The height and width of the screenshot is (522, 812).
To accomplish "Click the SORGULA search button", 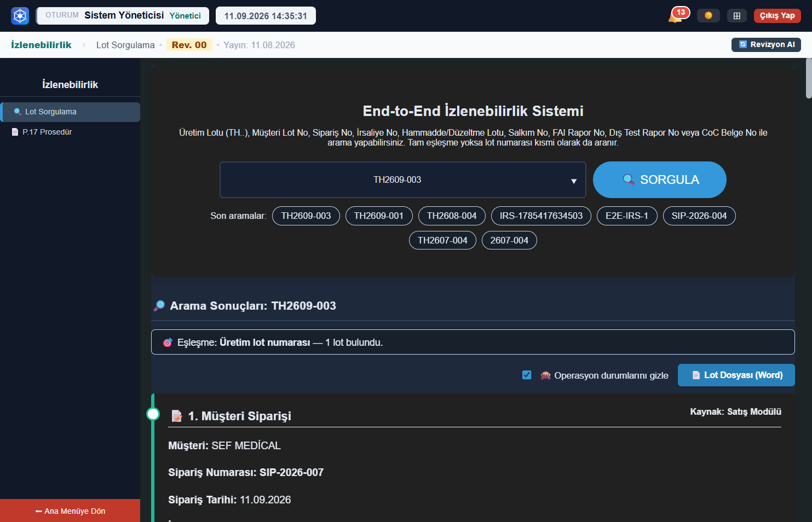I will 660,179.
